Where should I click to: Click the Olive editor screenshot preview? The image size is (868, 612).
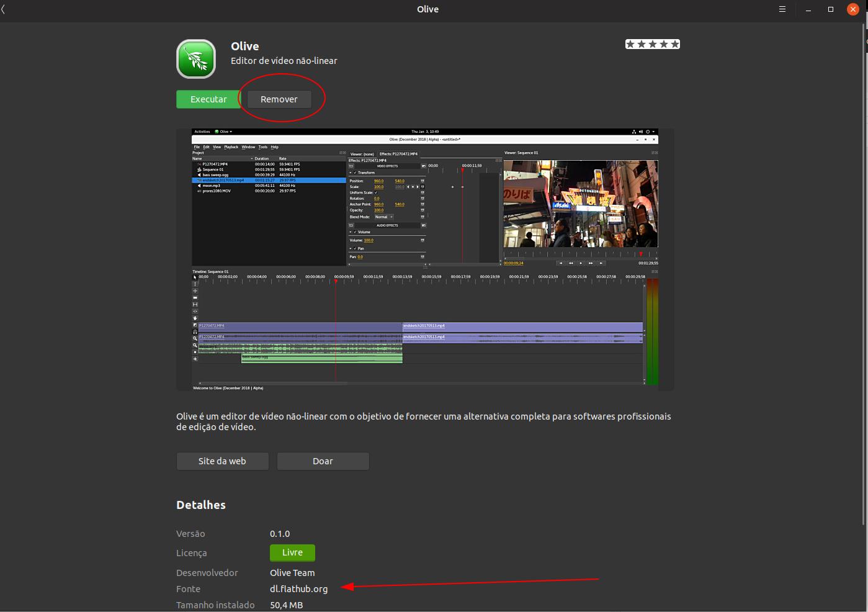(x=425, y=258)
